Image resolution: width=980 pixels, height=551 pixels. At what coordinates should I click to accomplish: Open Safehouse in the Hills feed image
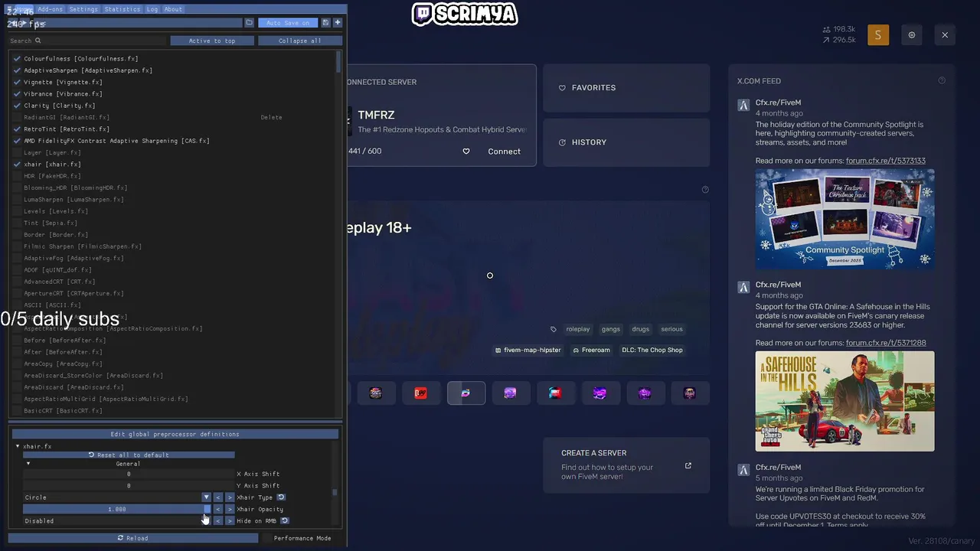pos(844,401)
